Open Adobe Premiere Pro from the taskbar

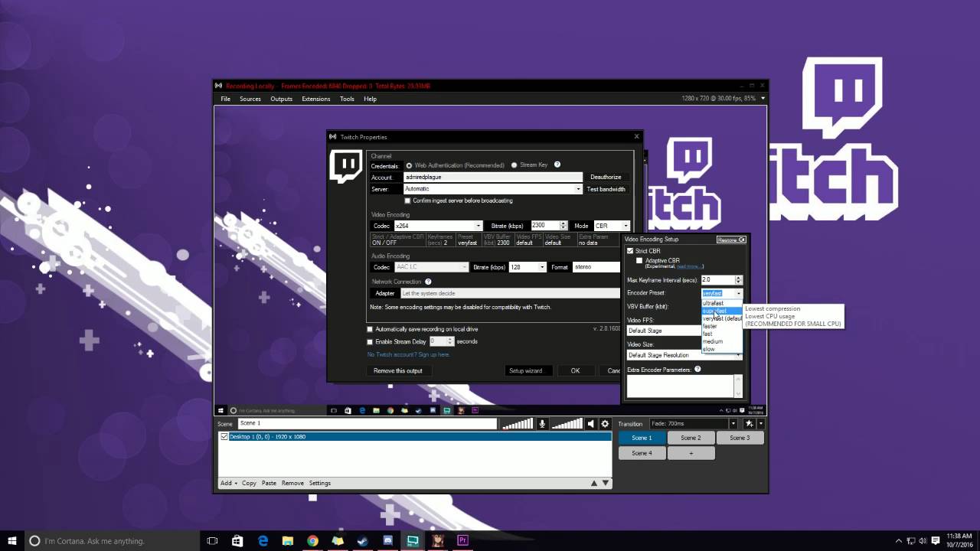462,541
